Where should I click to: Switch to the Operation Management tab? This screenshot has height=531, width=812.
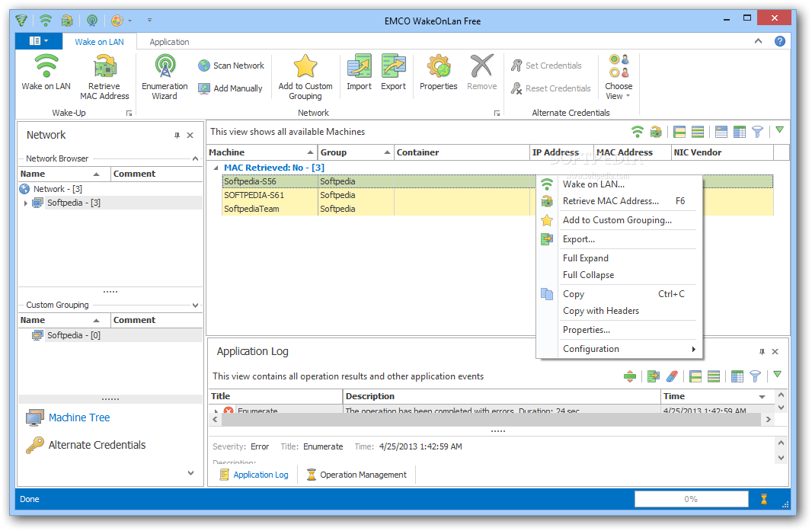(356, 475)
